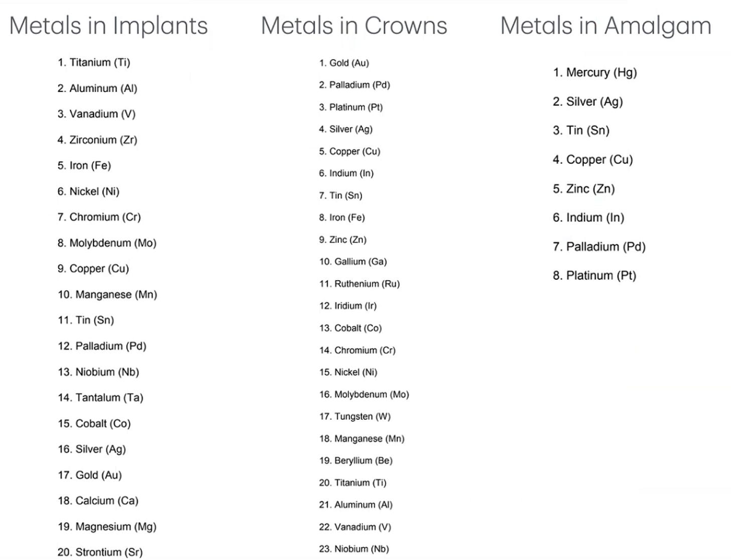Click Ruthenium (Ru) list entry
Screen dimensions: 731x560
pos(359,284)
